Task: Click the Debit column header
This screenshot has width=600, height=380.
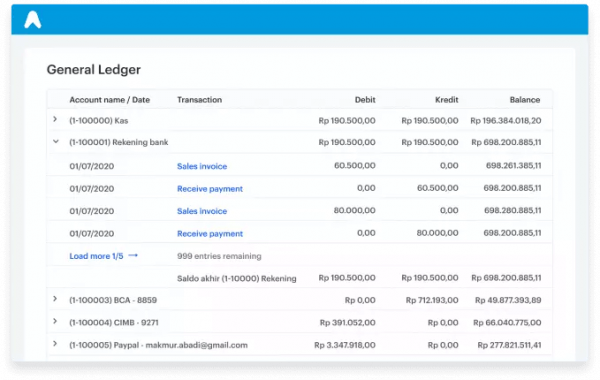Action: point(365,100)
